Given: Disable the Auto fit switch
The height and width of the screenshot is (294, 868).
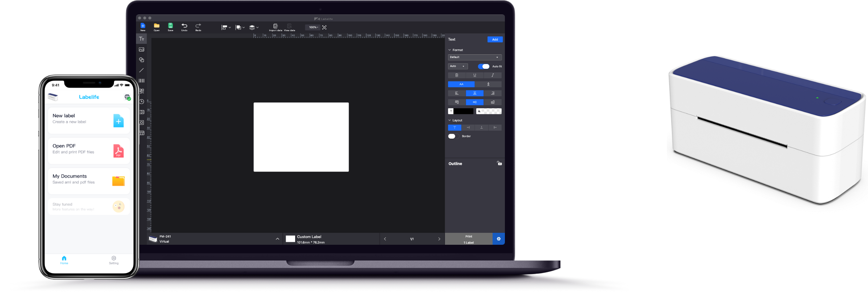Looking at the screenshot, I should point(484,66).
